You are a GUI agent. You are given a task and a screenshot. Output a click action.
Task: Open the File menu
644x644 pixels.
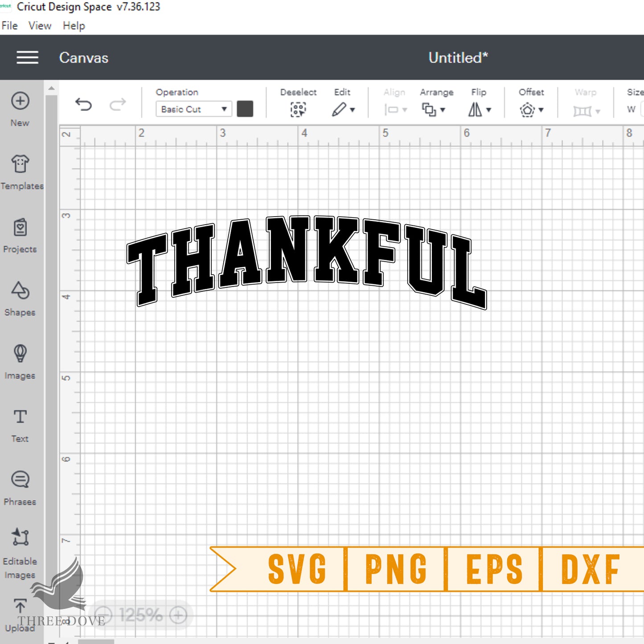[x=9, y=26]
